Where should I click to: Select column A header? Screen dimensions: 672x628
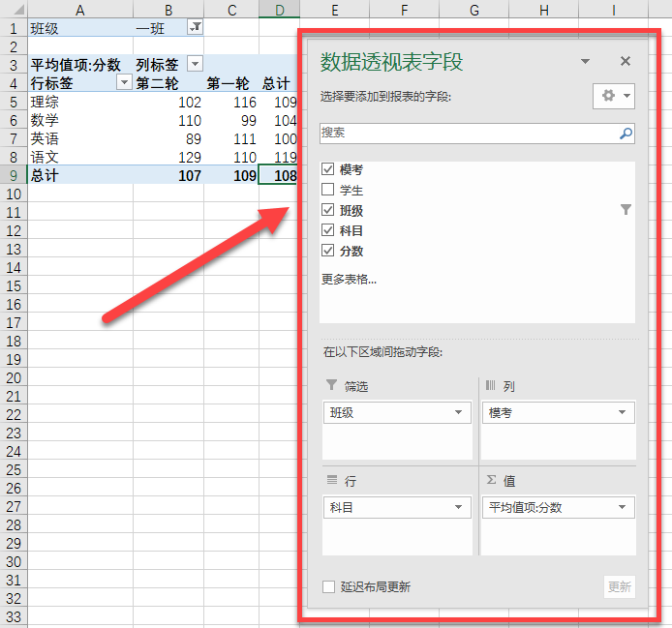pos(80,10)
